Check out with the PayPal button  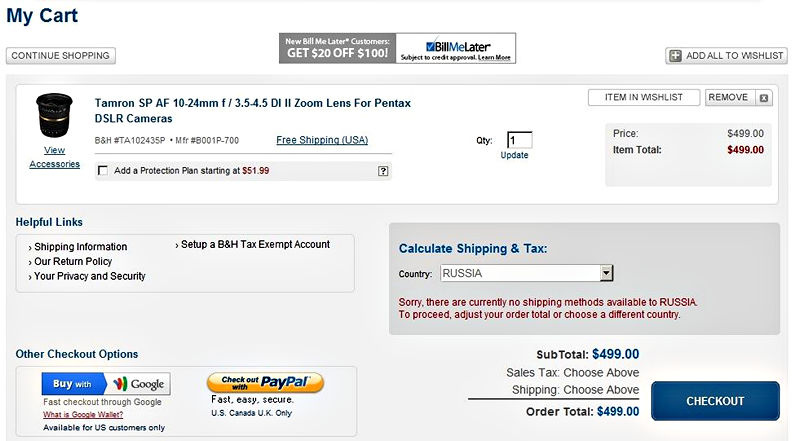(265, 383)
